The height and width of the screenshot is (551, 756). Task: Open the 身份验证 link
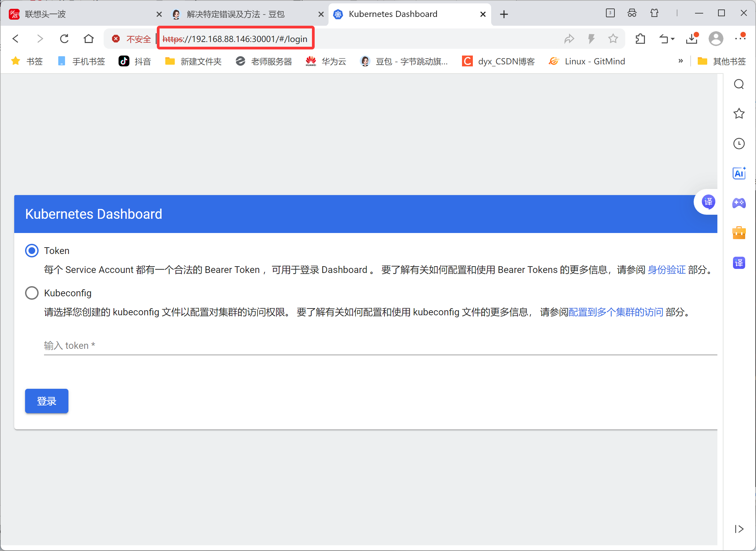coord(666,270)
